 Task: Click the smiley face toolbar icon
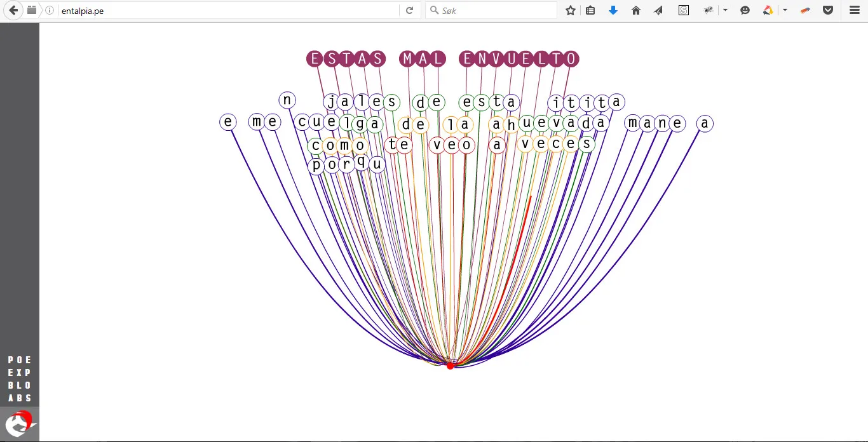tap(745, 10)
